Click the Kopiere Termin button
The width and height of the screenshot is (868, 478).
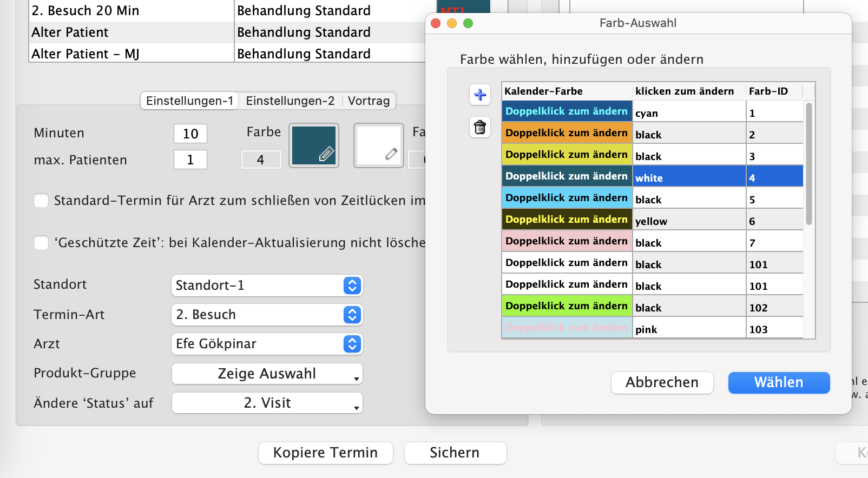325,453
